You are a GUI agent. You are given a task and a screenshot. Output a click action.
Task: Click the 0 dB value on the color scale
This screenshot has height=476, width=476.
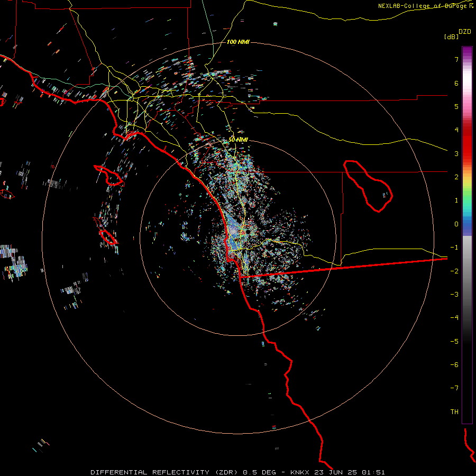pyautogui.click(x=456, y=224)
